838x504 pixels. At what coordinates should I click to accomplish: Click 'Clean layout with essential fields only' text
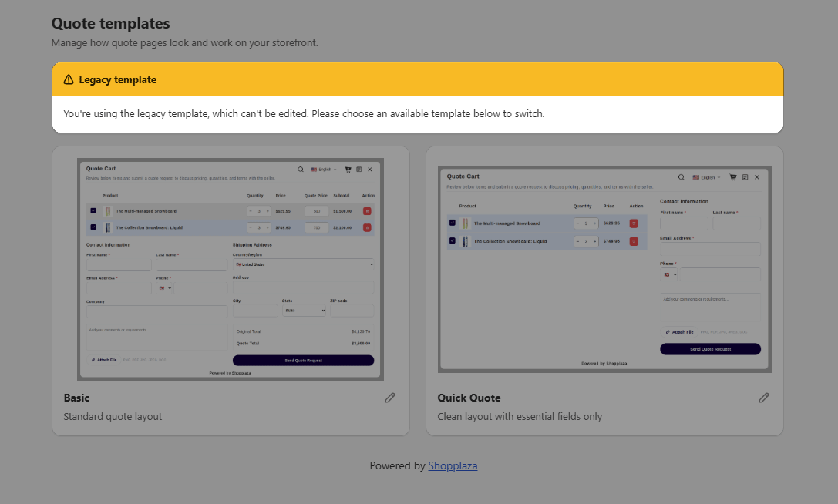(x=520, y=416)
